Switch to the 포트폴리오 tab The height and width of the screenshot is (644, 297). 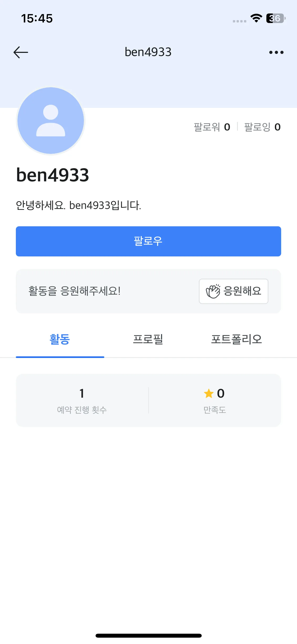(237, 339)
